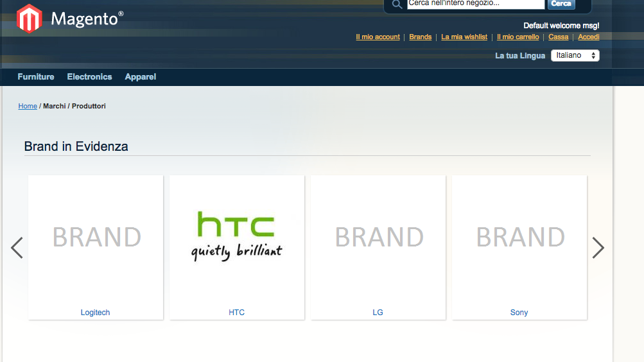This screenshot has height=362, width=644.
Task: Click the Home breadcrumb link
Action: (x=28, y=106)
